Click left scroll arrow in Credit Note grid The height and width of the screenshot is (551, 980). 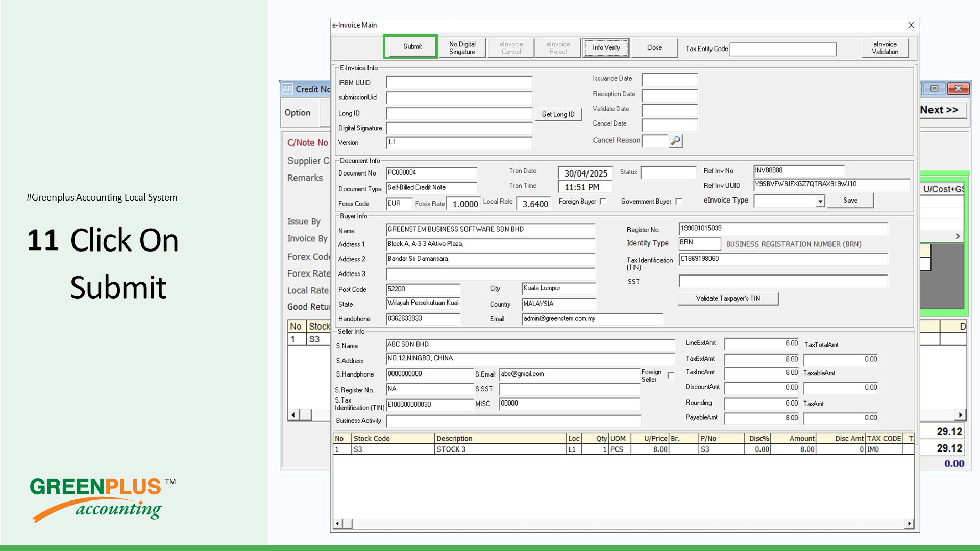[293, 415]
